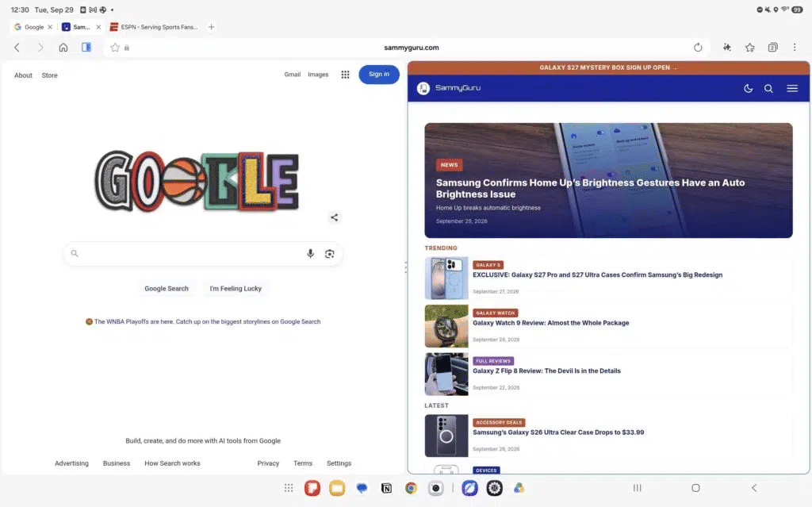The height and width of the screenshot is (507, 812).
Task: Open SammyGuru site search icon
Action: [x=768, y=88]
